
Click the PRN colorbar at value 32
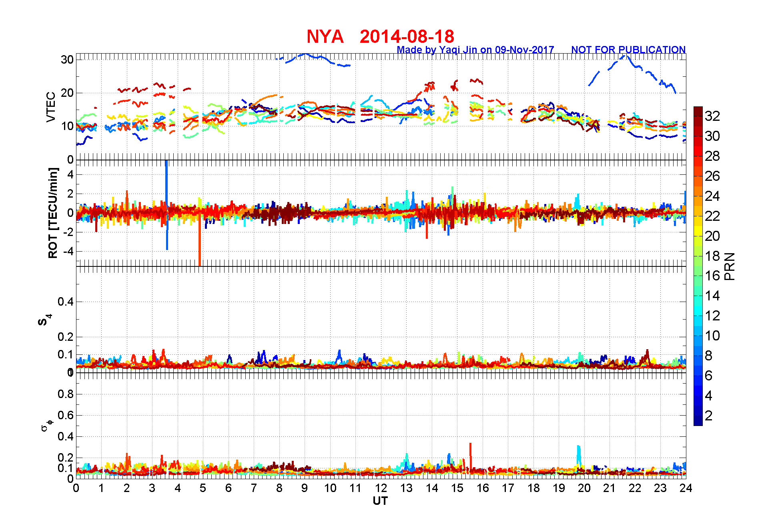point(698,116)
